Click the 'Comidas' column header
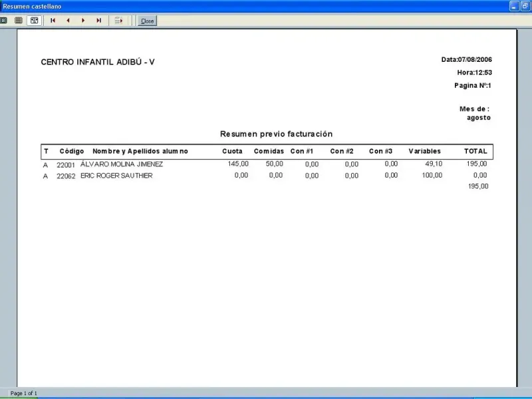This screenshot has height=399, width=532. tap(269, 152)
